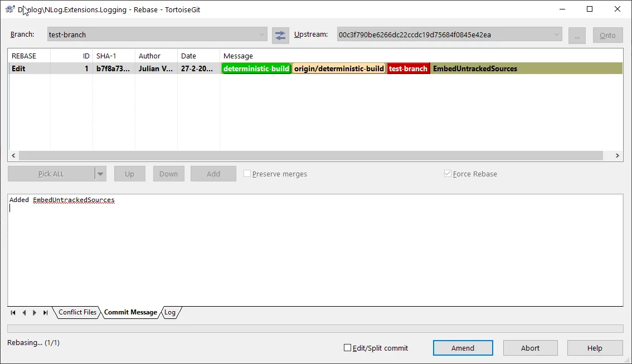Open Help button
This screenshot has height=364, width=632.
coord(595,348)
